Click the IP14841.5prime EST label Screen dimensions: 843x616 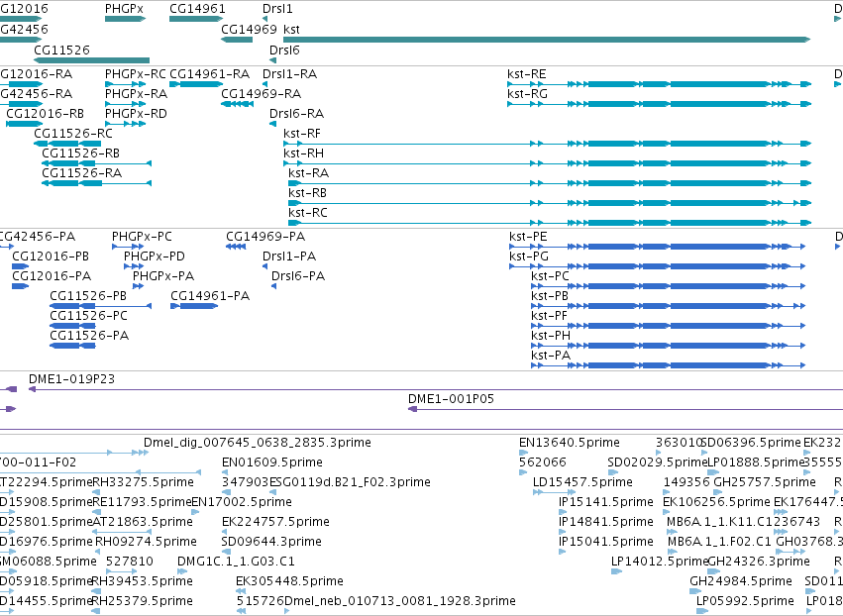click(x=606, y=523)
